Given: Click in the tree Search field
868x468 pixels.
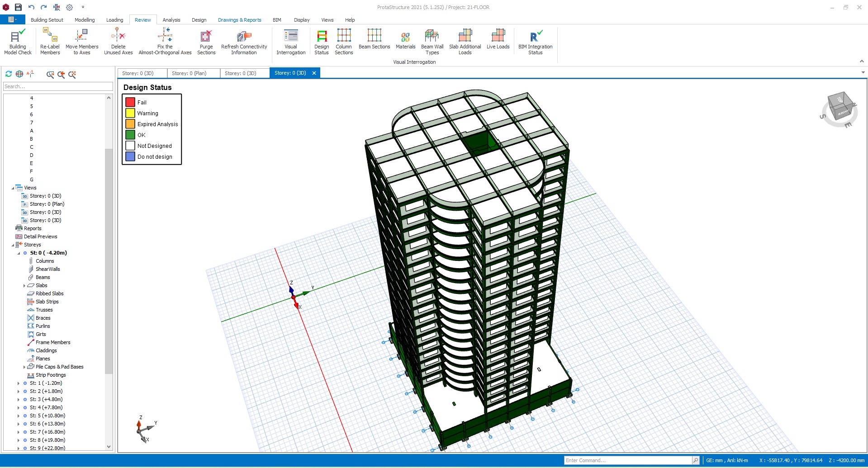Looking at the screenshot, I should click(58, 86).
